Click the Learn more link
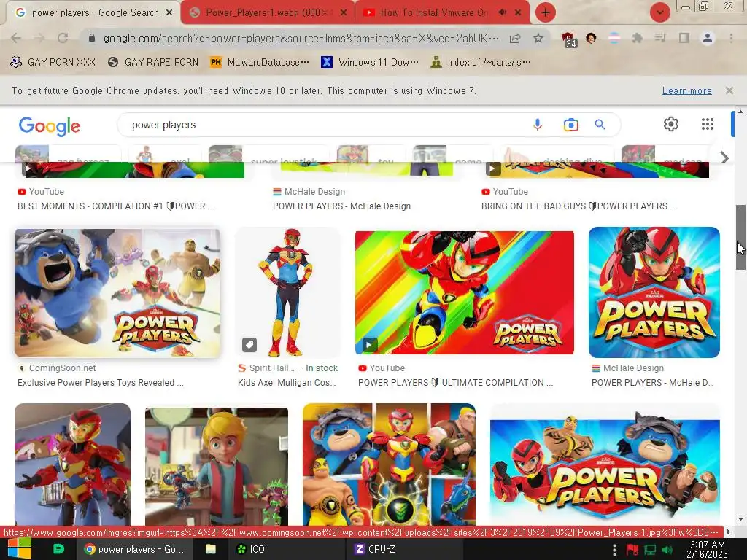Screen dimensions: 747x560 686,90
